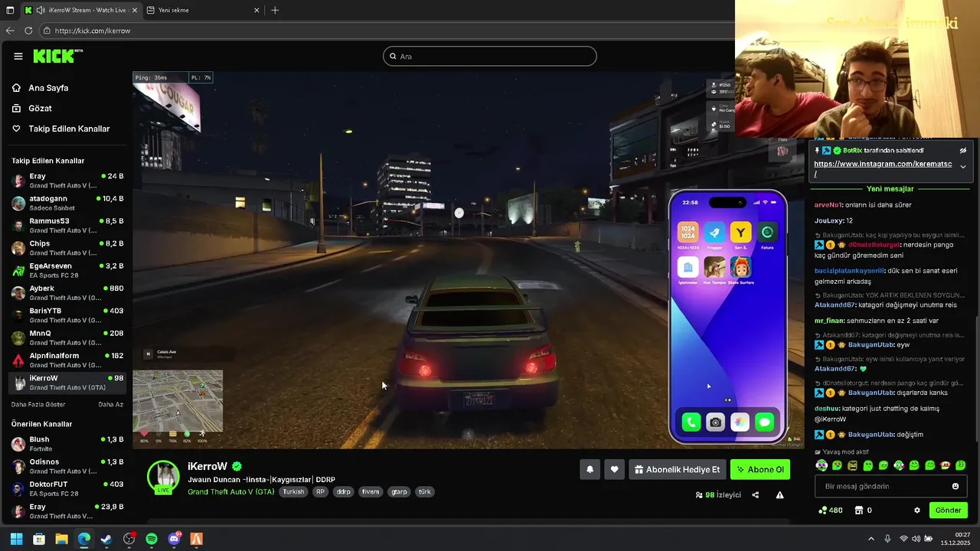Click the Steam taskbar icon
The width and height of the screenshot is (980, 551).
(x=106, y=539)
